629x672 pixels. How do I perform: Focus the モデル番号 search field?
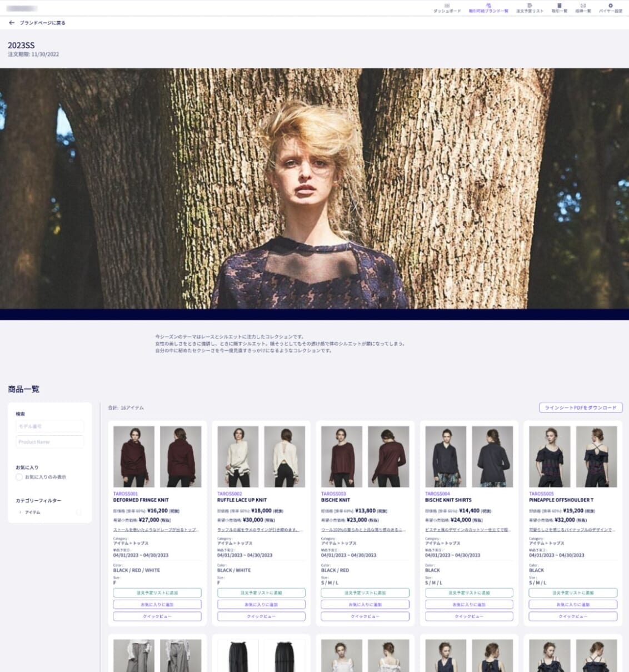pyautogui.click(x=50, y=426)
